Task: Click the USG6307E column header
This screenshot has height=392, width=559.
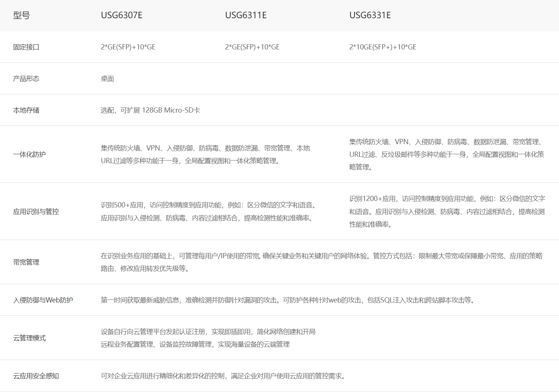Action: pos(122,15)
